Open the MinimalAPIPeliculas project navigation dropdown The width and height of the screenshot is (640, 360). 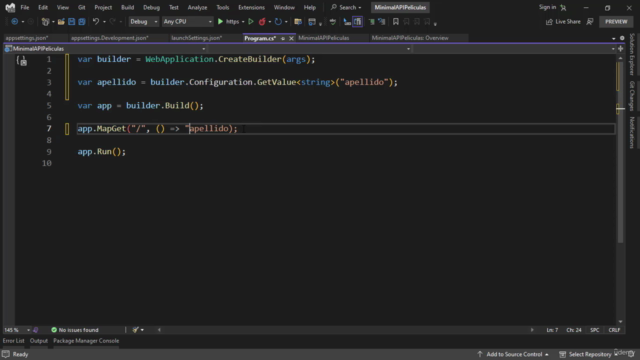coord(105,49)
